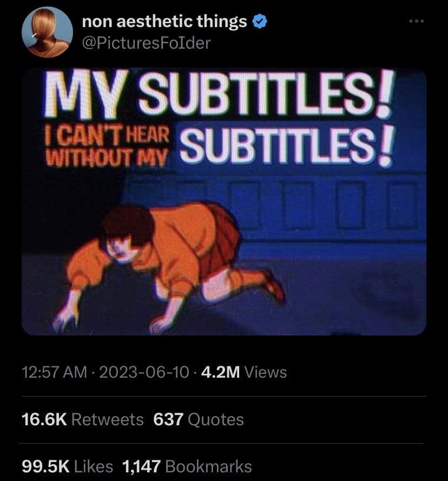Show the 637 Quotes list
This screenshot has height=481, width=448.
tap(199, 419)
